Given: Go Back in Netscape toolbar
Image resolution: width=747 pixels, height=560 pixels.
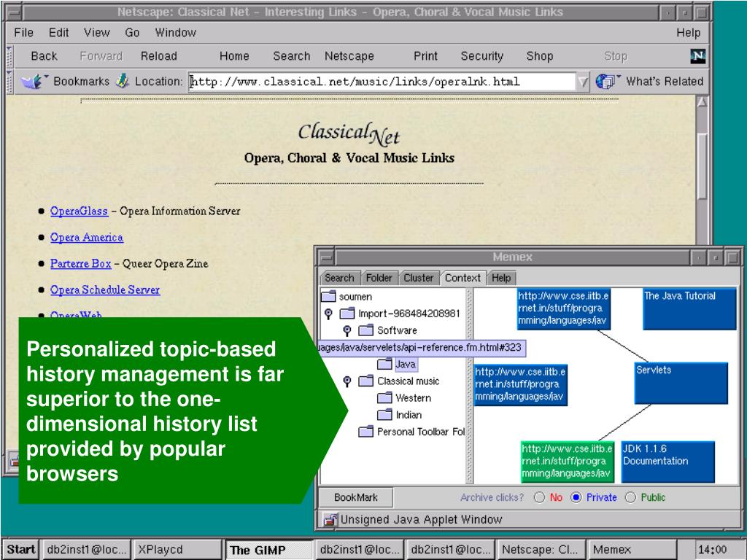Looking at the screenshot, I should tap(44, 56).
